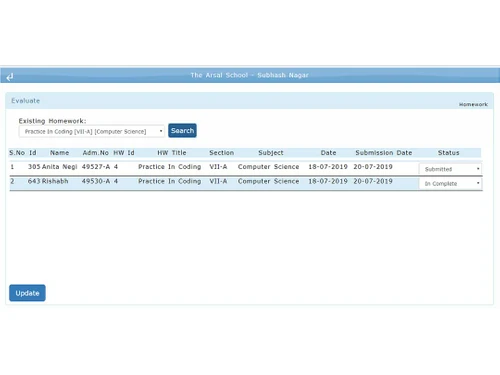This screenshot has height=375, width=500.
Task: Open the Existing Homework dropdown
Action: (x=92, y=131)
